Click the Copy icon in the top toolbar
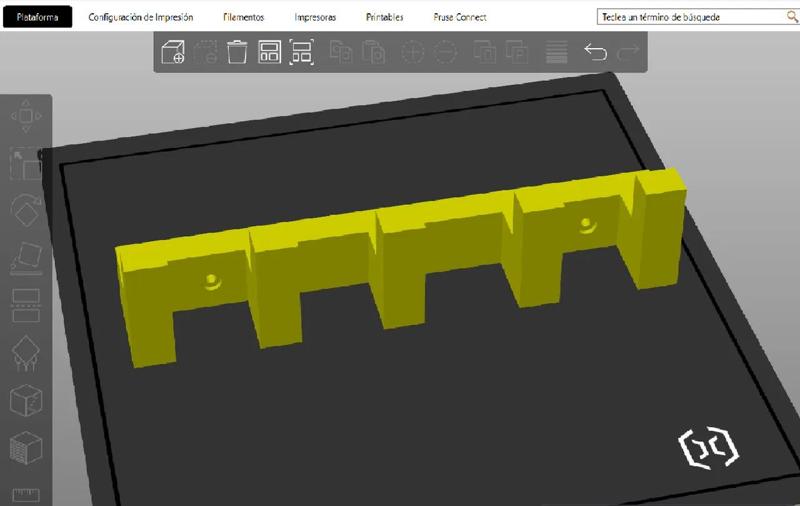Image resolution: width=800 pixels, height=506 pixels. (x=341, y=52)
